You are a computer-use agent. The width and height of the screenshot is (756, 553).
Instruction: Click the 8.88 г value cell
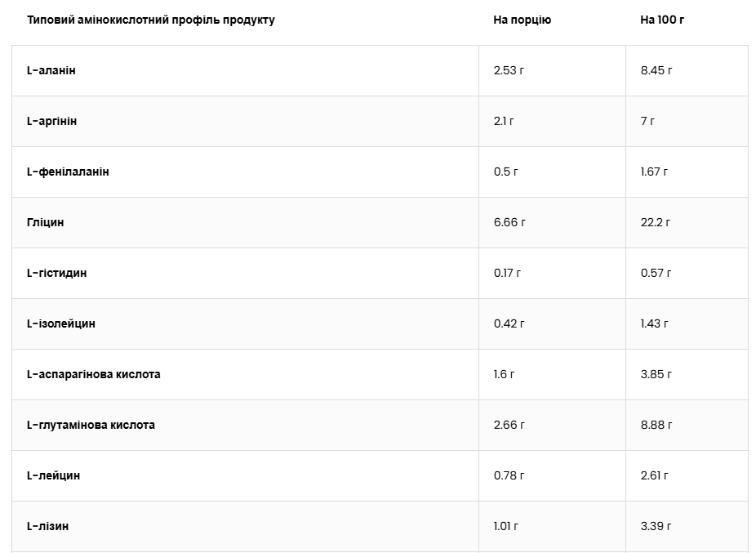pyautogui.click(x=656, y=425)
